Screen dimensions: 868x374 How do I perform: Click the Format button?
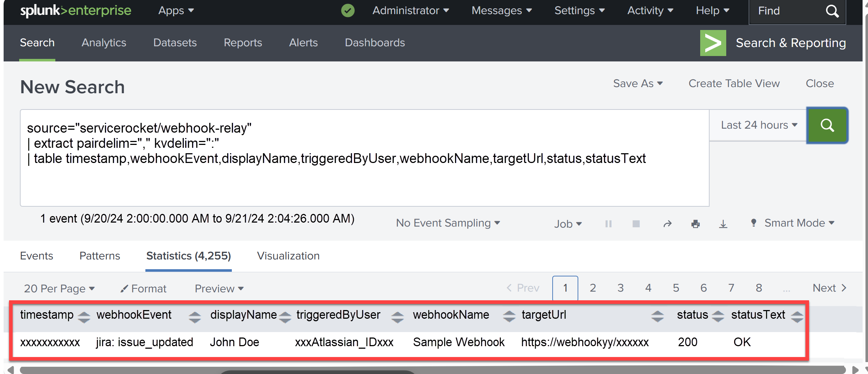pyautogui.click(x=144, y=288)
